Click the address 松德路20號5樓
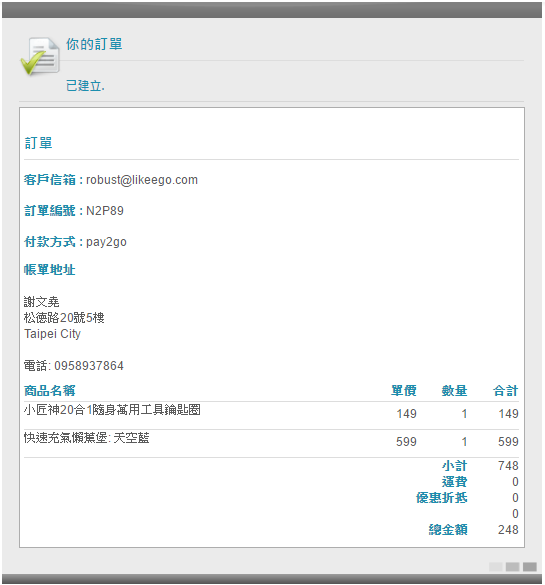Image resolution: width=545 pixels, height=585 pixels. 64,317
